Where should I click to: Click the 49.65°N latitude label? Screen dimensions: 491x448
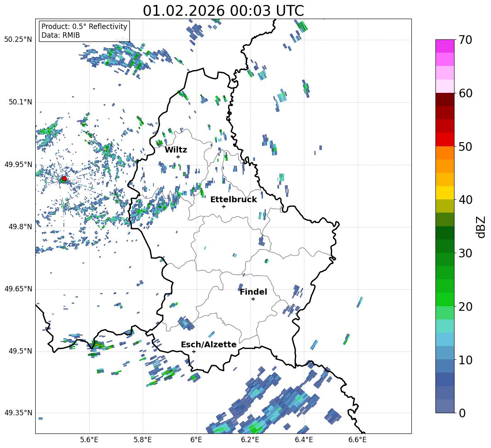point(18,289)
